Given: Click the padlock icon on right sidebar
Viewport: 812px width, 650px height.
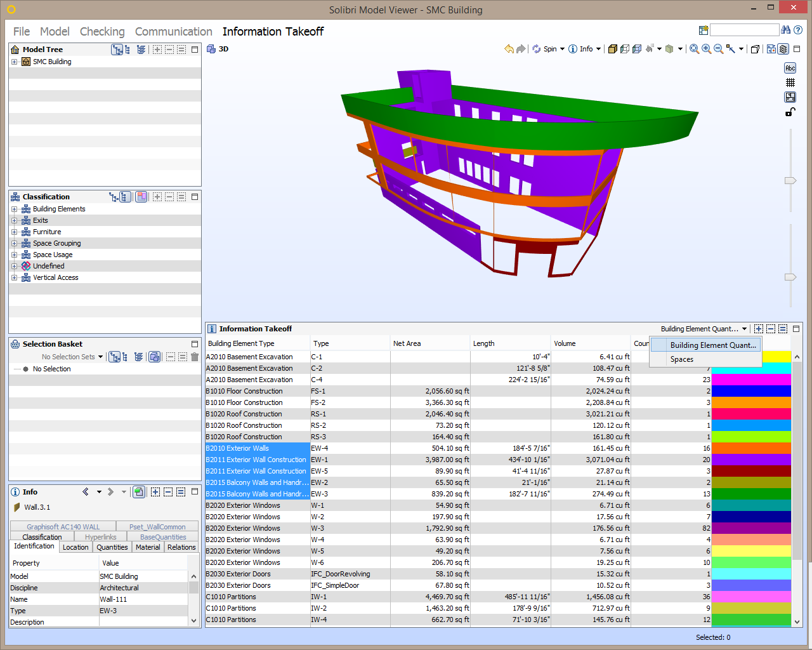Looking at the screenshot, I should coord(790,112).
